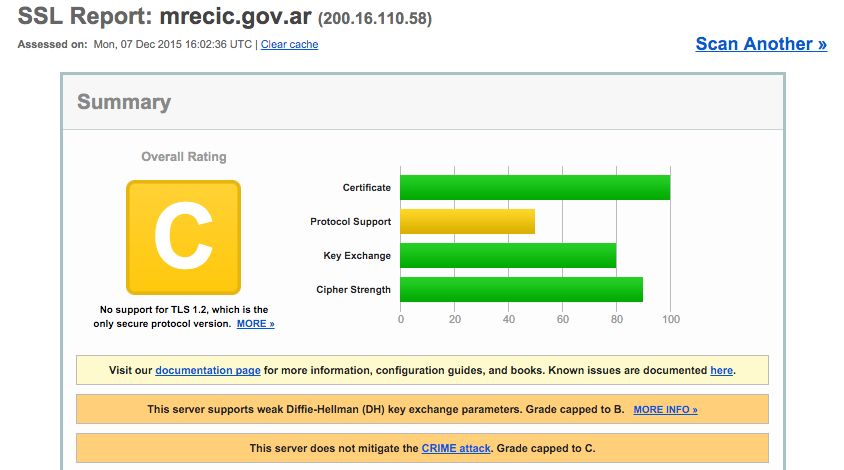Click the '40' axis value
Viewport: 844px width, 470px height.
509,319
